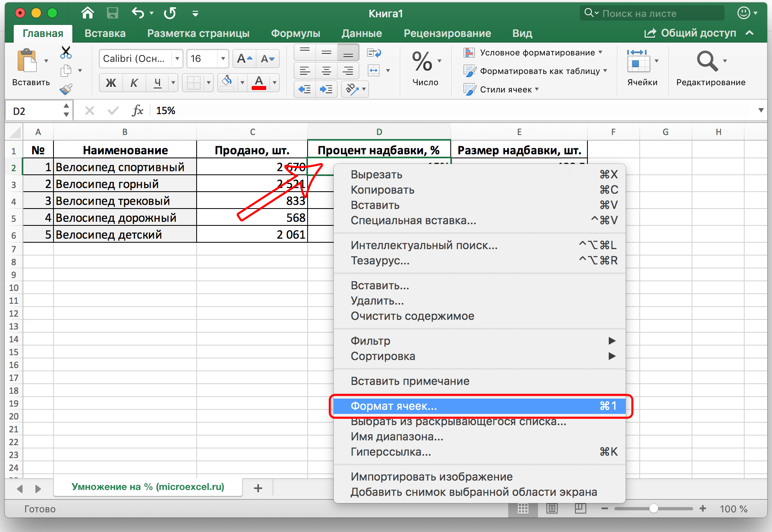This screenshot has height=532, width=772.
Task: Click the Insert function fx icon
Action: (138, 110)
